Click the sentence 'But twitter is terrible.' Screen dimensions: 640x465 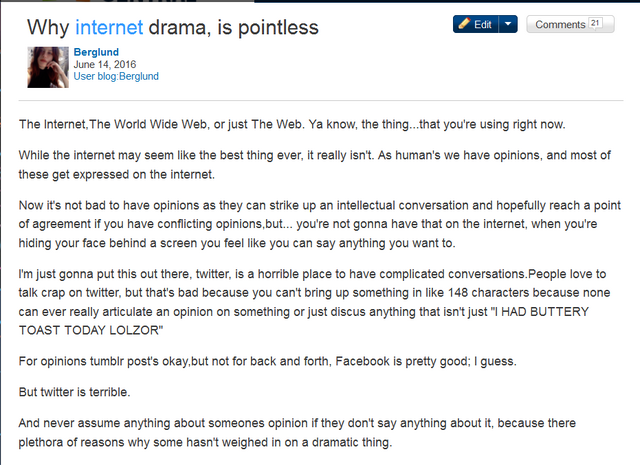74,392
